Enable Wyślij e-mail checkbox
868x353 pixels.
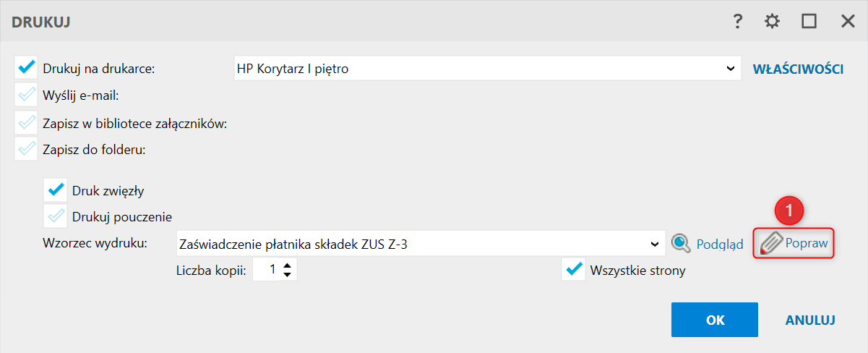26,95
